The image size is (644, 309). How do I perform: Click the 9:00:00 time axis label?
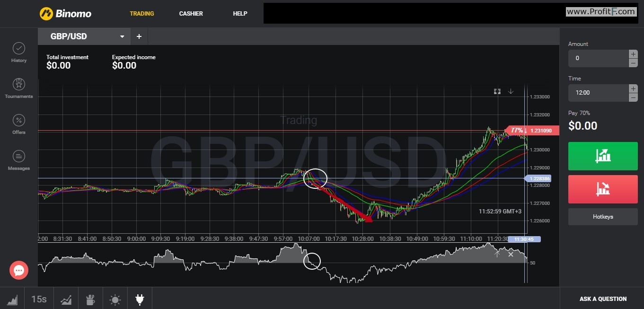[136, 239]
